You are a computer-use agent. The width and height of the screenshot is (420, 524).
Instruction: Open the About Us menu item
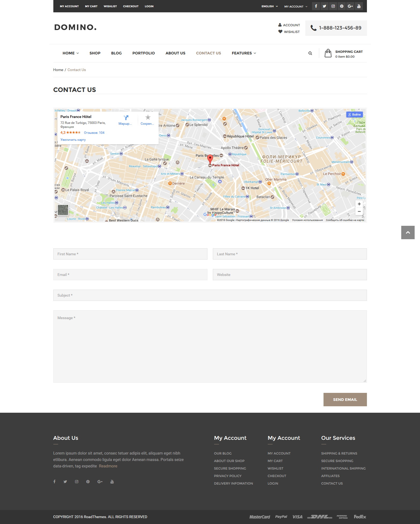click(176, 53)
